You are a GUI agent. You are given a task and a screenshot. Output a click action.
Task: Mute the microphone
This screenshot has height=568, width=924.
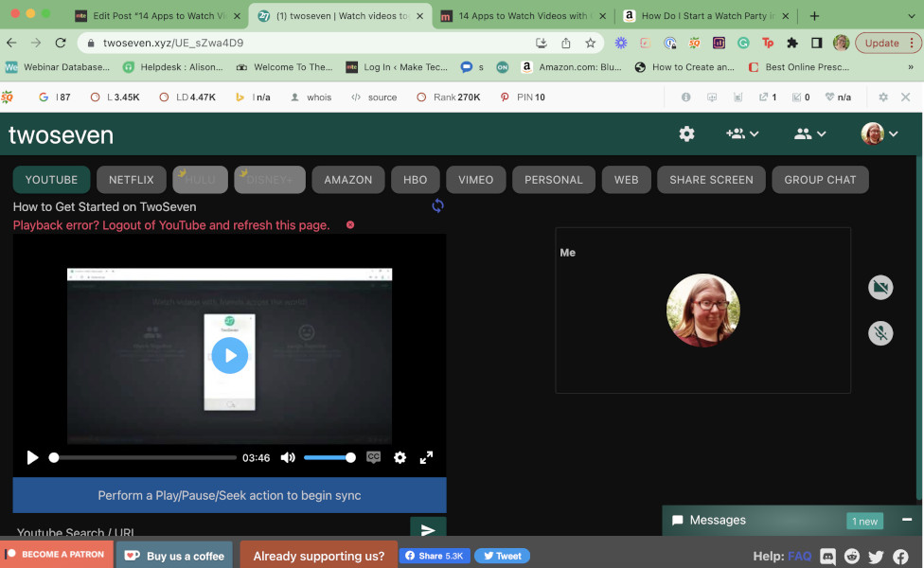click(x=880, y=333)
